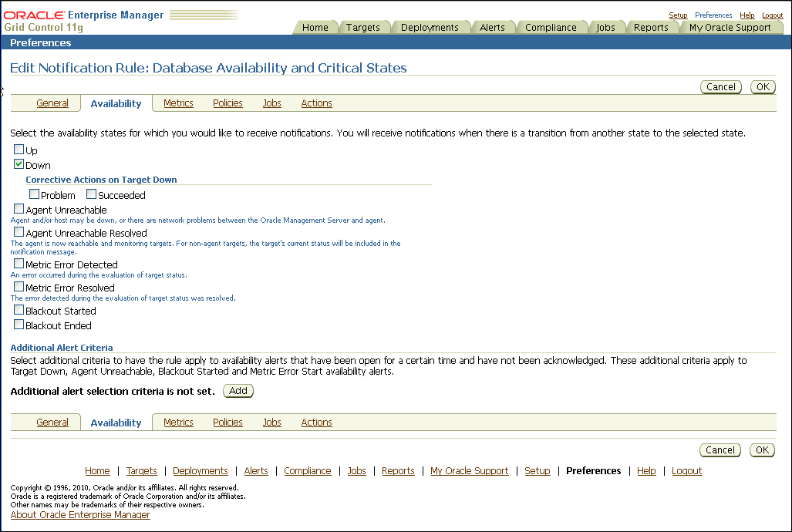This screenshot has width=792, height=532.
Task: Select the Blackout Started checkbox
Action: (19, 310)
